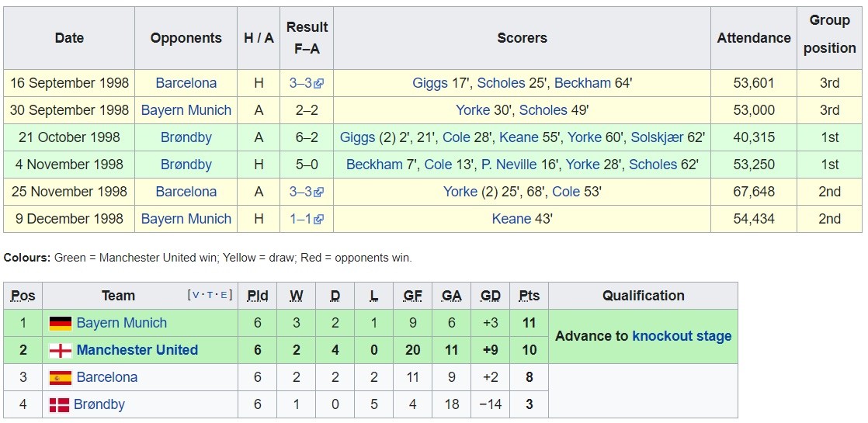Click the V (view template) link
868x423 pixels.
pyautogui.click(x=195, y=295)
